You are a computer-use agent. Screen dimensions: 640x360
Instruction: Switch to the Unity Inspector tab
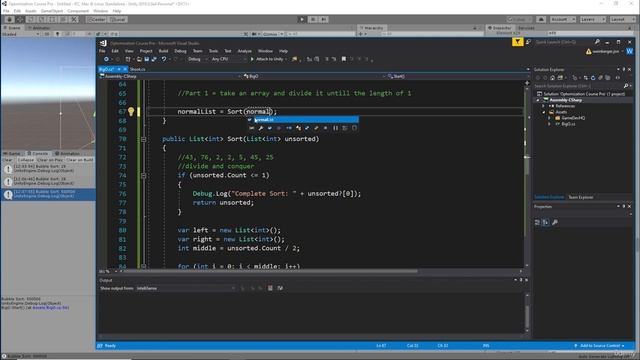tap(500, 28)
